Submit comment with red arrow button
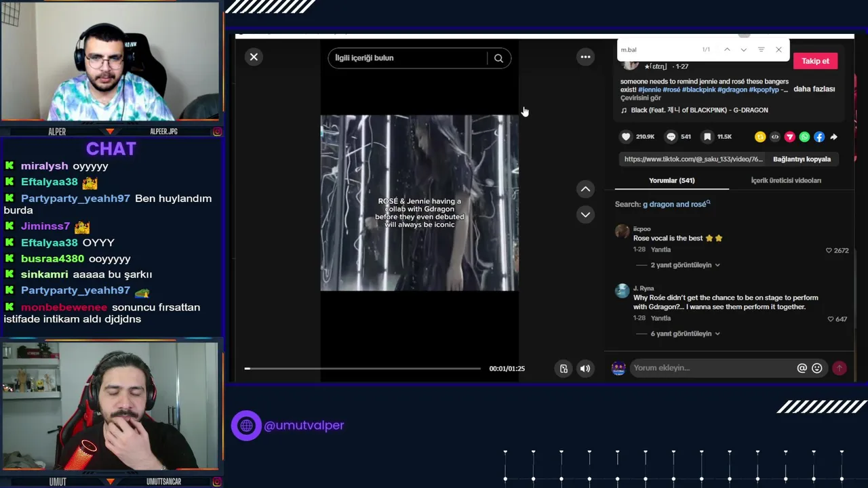Image resolution: width=868 pixels, height=488 pixels. [x=840, y=368]
